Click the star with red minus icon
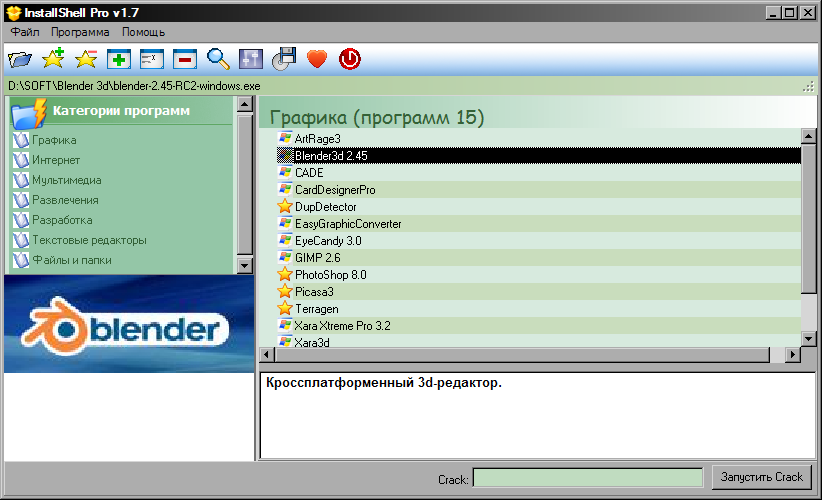Viewport: 822px width, 500px height. [86, 59]
